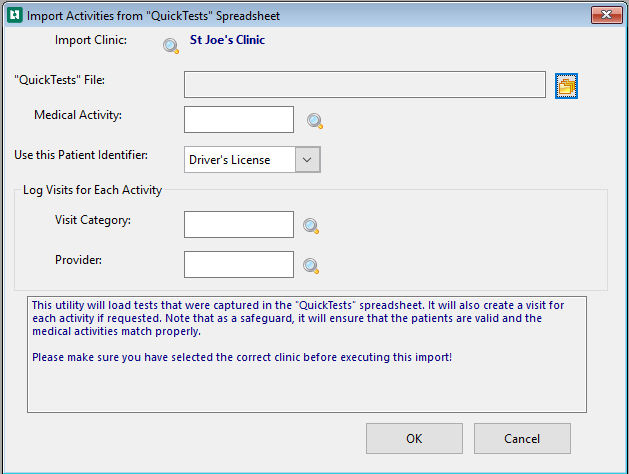Focus the Visit Category input field
The width and height of the screenshot is (629, 474).
pos(239,225)
